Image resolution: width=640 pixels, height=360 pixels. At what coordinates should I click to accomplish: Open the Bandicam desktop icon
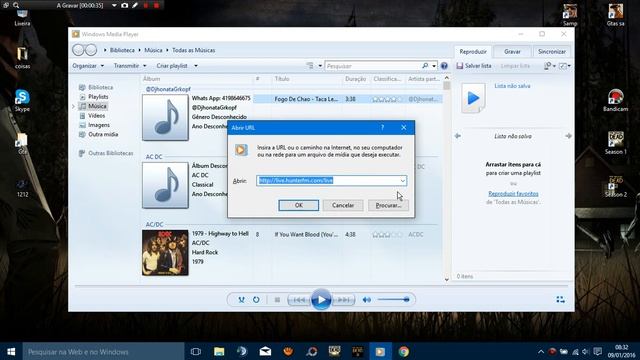coord(615,100)
